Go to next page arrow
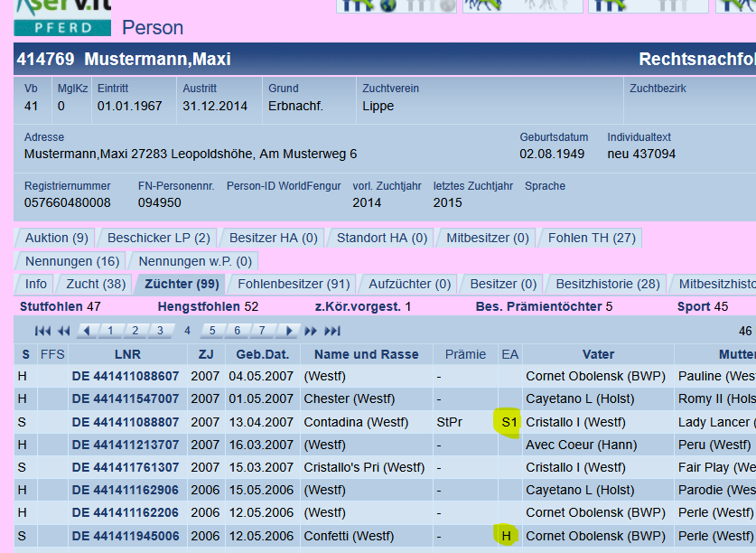The width and height of the screenshot is (756, 553). 288,331
